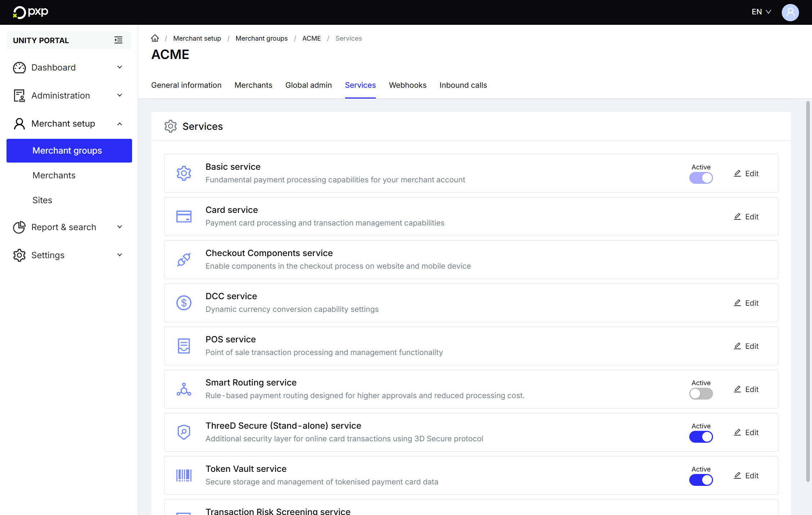
Task: Select the Services tab
Action: 360,85
